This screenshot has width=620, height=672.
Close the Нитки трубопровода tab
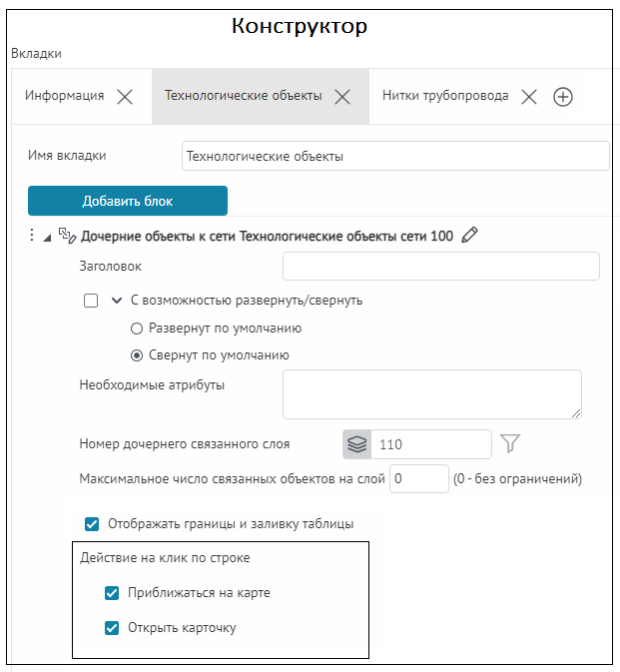tap(529, 97)
